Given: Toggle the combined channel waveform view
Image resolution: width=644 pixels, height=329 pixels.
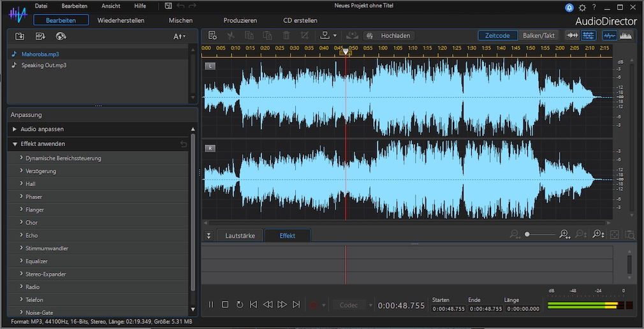Looking at the screenshot, I should [x=573, y=36].
